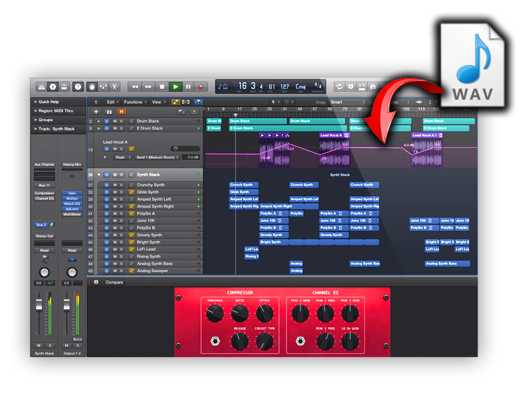Open the pointer tool menu
This screenshot has width=532, height=399.
tap(275, 102)
